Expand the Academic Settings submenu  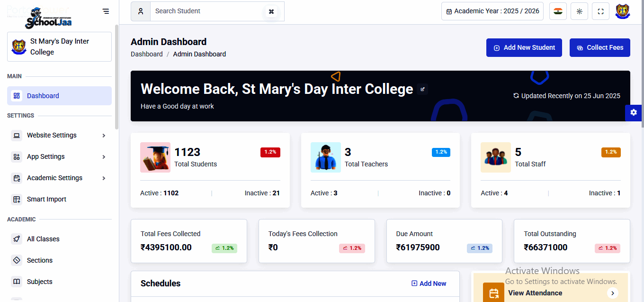[x=59, y=178]
